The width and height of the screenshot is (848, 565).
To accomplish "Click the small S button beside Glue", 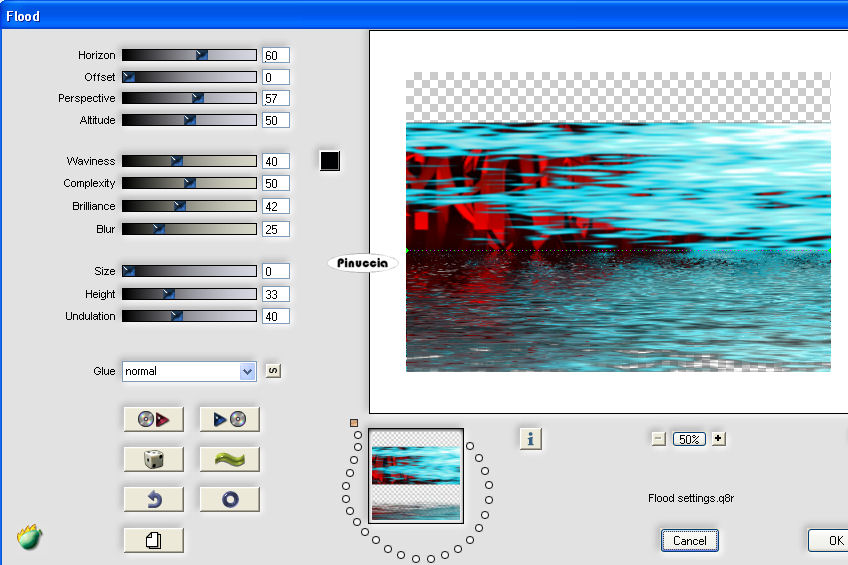I will click(x=273, y=371).
